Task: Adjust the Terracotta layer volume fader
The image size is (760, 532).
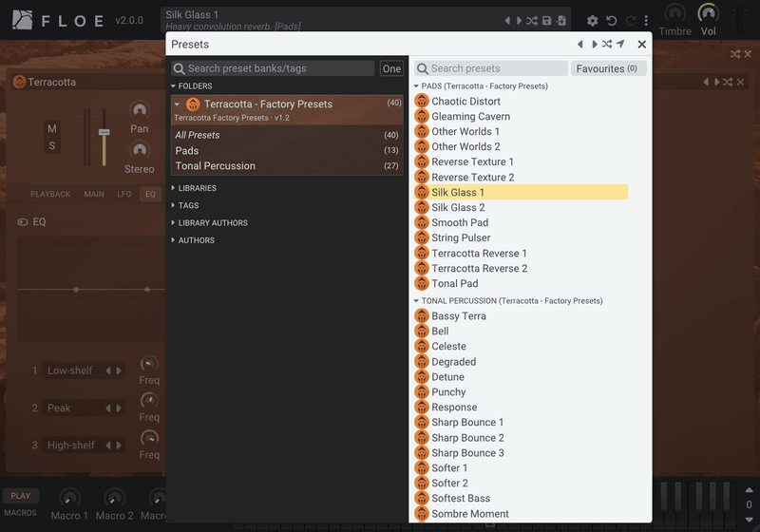Action: coord(104,132)
